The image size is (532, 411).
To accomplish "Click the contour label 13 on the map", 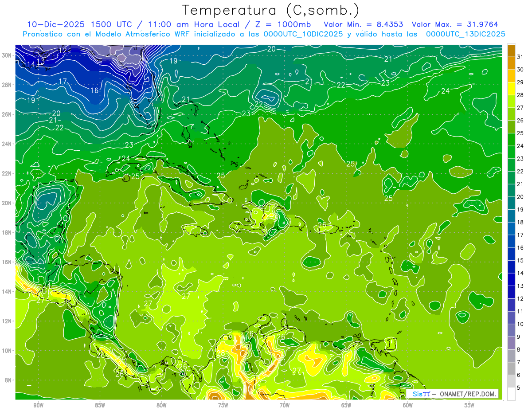I will coord(41,61).
